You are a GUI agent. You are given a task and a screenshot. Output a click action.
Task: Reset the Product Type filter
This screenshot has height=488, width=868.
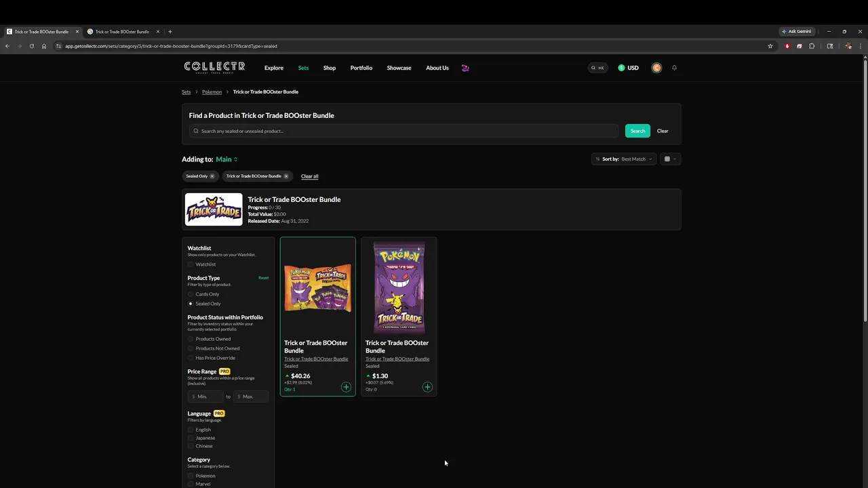click(263, 278)
